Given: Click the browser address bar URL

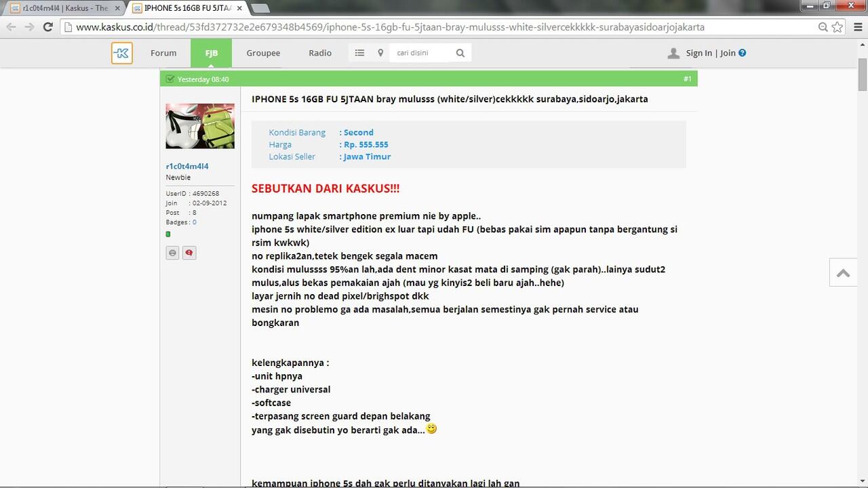Looking at the screenshot, I should 390,27.
